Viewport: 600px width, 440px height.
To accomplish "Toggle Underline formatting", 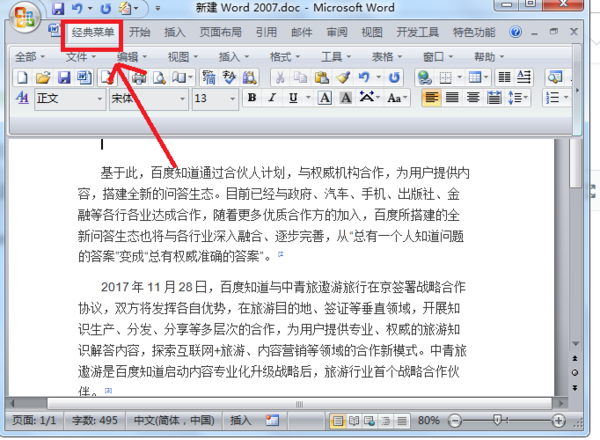I will 293,98.
